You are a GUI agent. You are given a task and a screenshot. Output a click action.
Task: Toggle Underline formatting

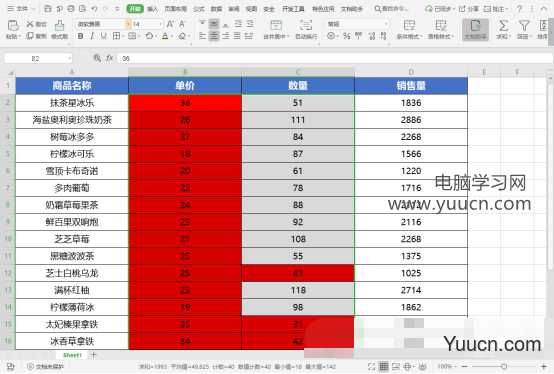click(103, 36)
